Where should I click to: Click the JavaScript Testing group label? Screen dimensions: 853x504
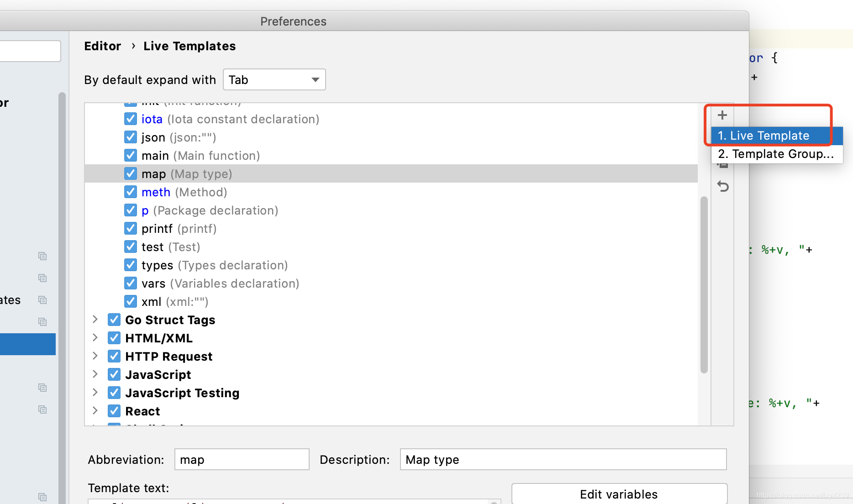point(182,393)
